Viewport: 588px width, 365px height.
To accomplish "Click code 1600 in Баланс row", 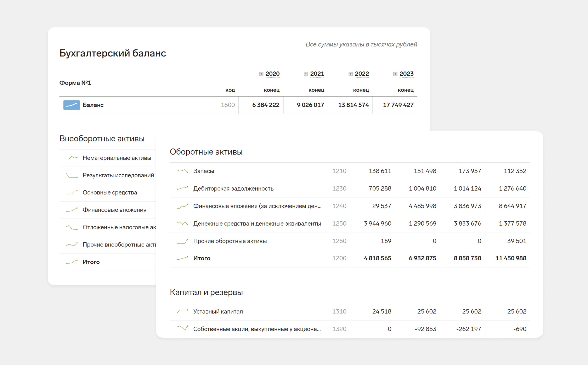I will [x=228, y=105].
